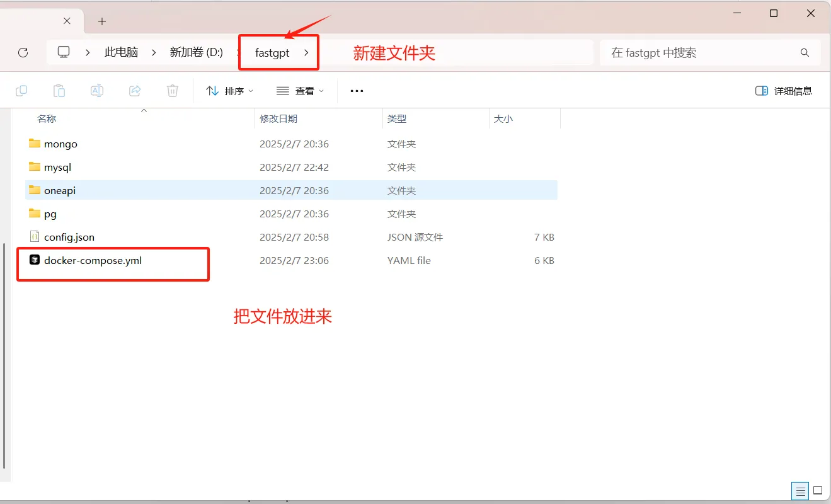Select the mongo folder name
The image size is (831, 504).
pyautogui.click(x=60, y=144)
